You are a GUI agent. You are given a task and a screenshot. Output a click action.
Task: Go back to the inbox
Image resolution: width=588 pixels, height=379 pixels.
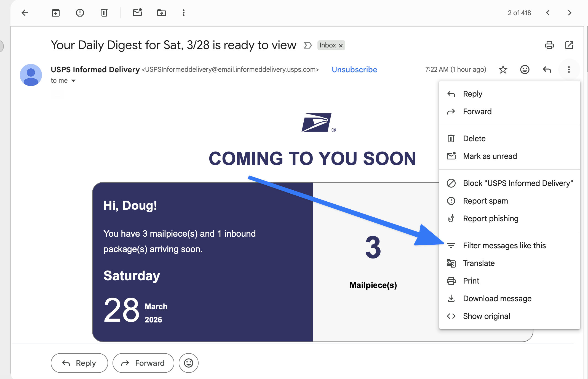25,13
